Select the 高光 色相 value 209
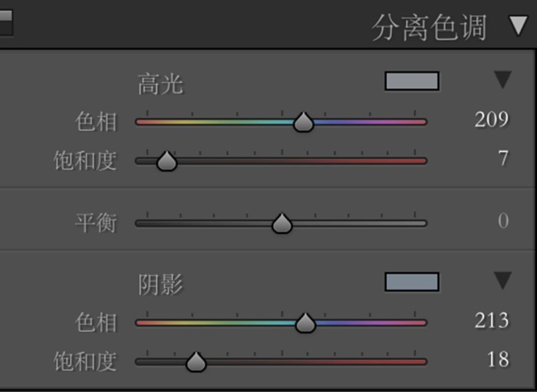This screenshot has height=392, width=537. tap(492, 120)
